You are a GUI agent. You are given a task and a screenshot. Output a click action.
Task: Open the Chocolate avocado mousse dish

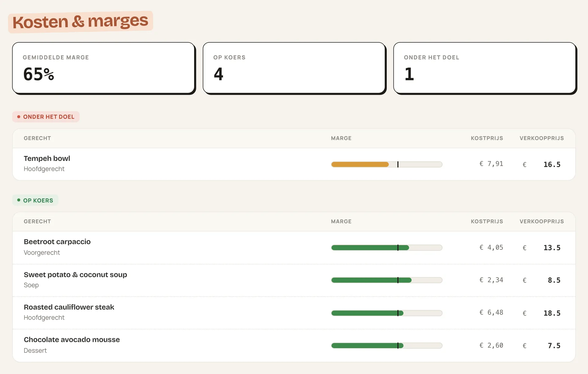[x=294, y=345]
